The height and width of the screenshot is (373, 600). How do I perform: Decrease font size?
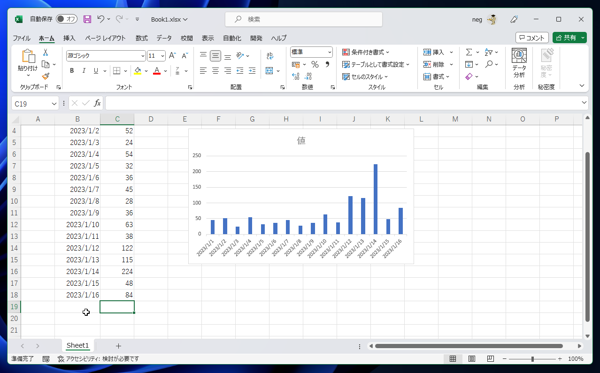click(185, 55)
